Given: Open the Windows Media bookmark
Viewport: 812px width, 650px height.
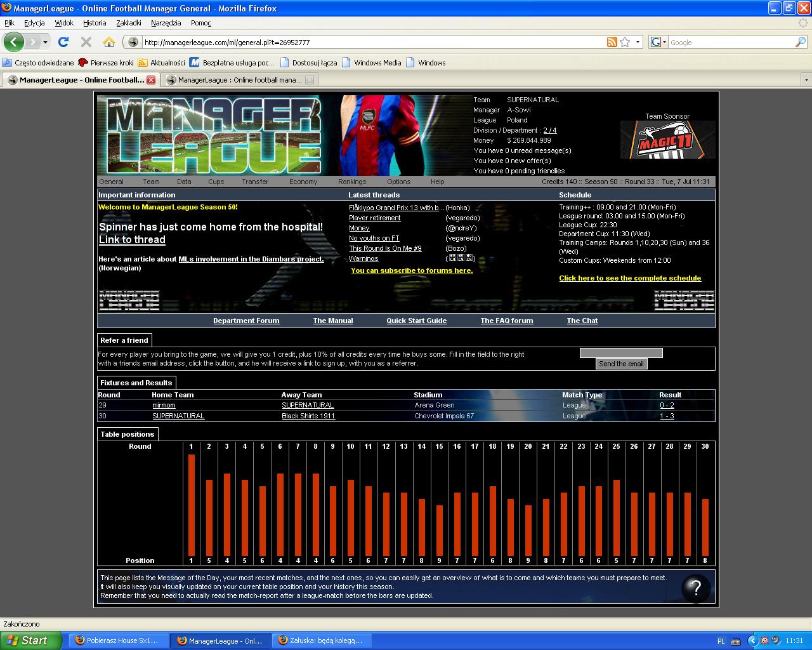Looking at the screenshot, I should (372, 63).
